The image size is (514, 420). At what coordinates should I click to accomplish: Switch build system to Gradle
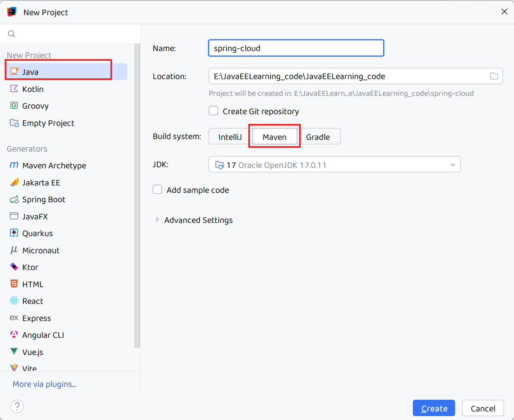[318, 137]
